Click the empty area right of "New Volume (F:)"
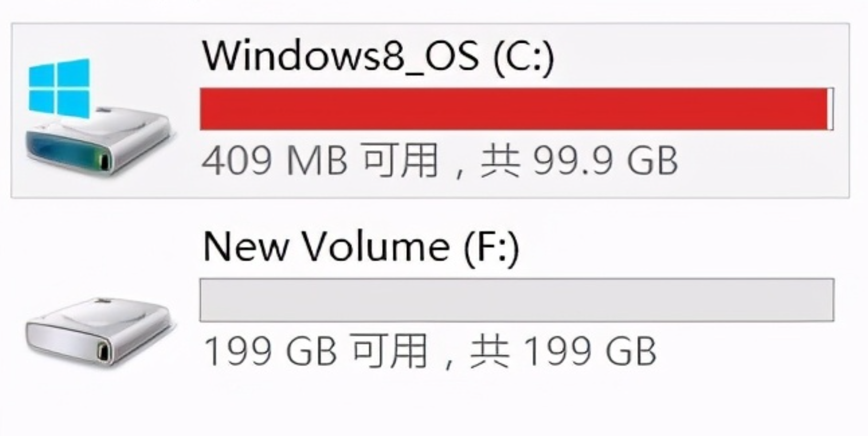Image resolution: width=868 pixels, height=436 pixels. click(x=678, y=246)
